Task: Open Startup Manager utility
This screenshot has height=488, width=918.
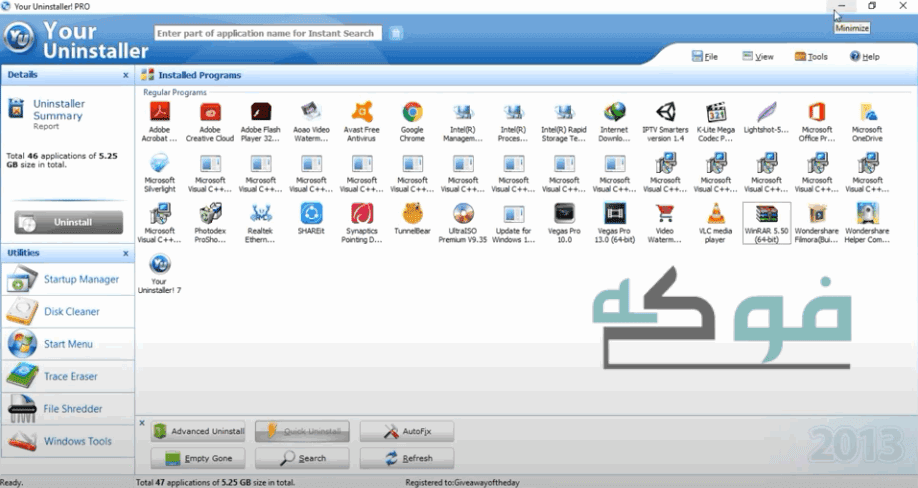Action: pyautogui.click(x=68, y=279)
